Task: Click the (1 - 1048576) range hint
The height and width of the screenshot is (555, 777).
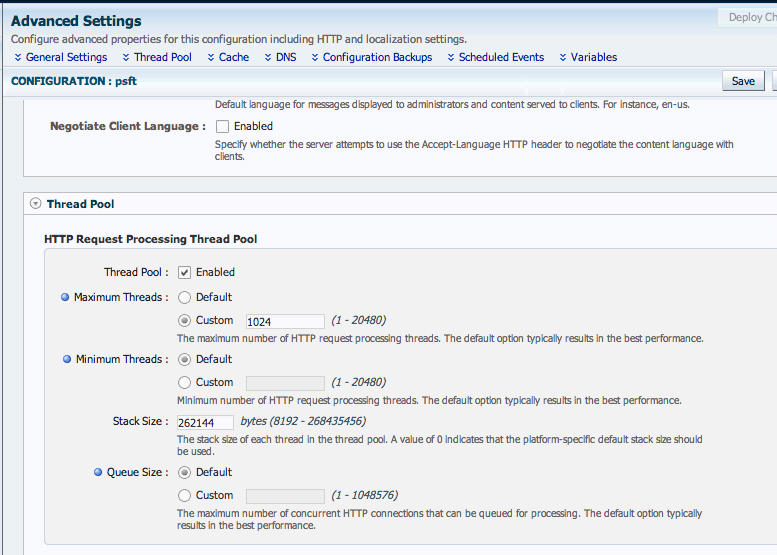Action: point(365,495)
